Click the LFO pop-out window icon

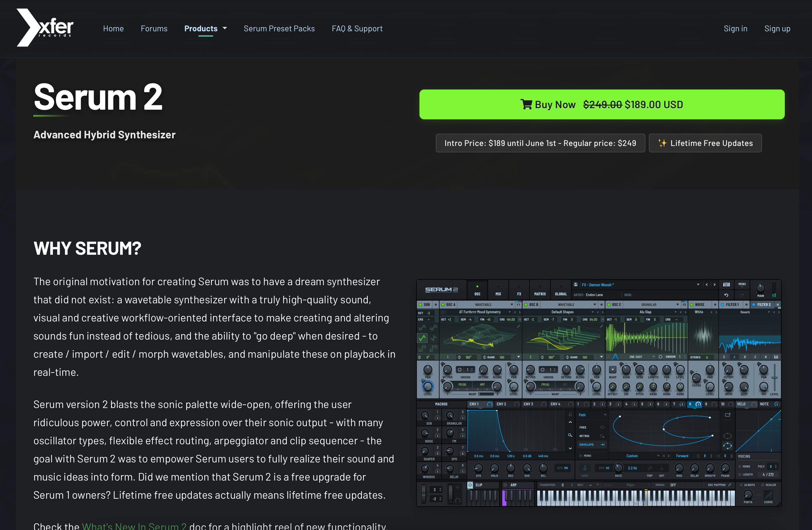(728, 415)
